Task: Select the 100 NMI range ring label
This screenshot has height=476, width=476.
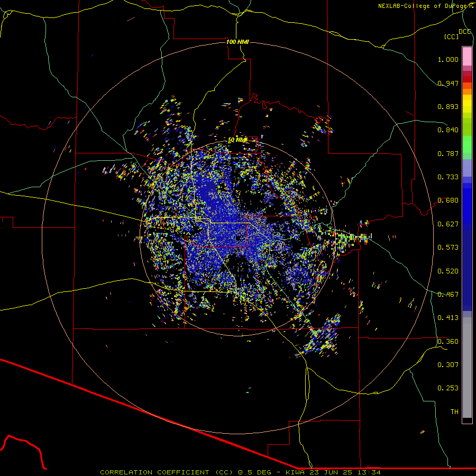Action: [x=237, y=42]
